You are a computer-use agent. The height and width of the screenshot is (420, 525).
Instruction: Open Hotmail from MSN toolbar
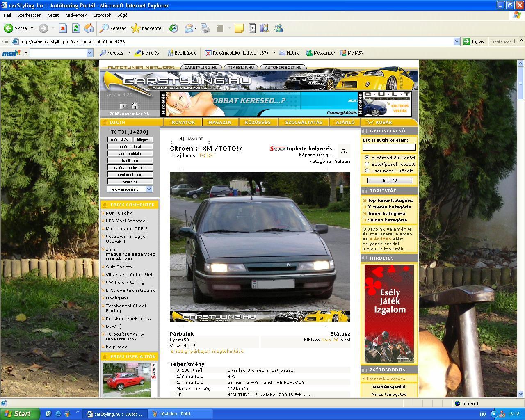[x=290, y=53]
